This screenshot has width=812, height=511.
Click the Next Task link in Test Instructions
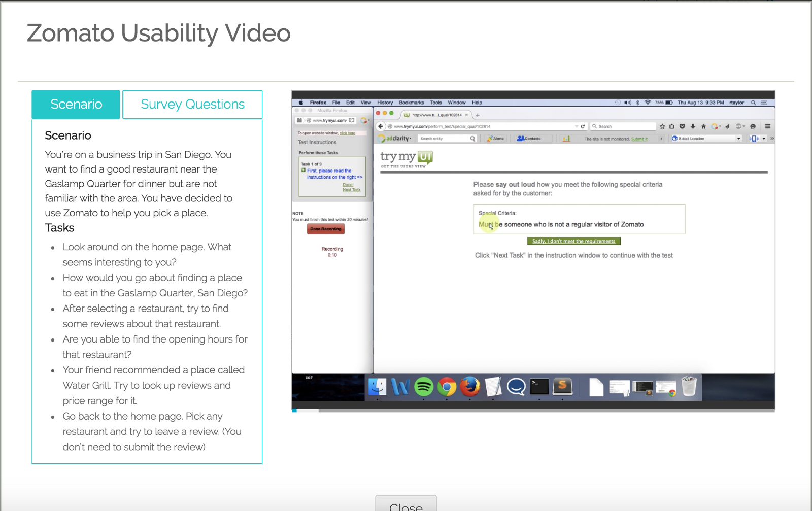click(351, 190)
